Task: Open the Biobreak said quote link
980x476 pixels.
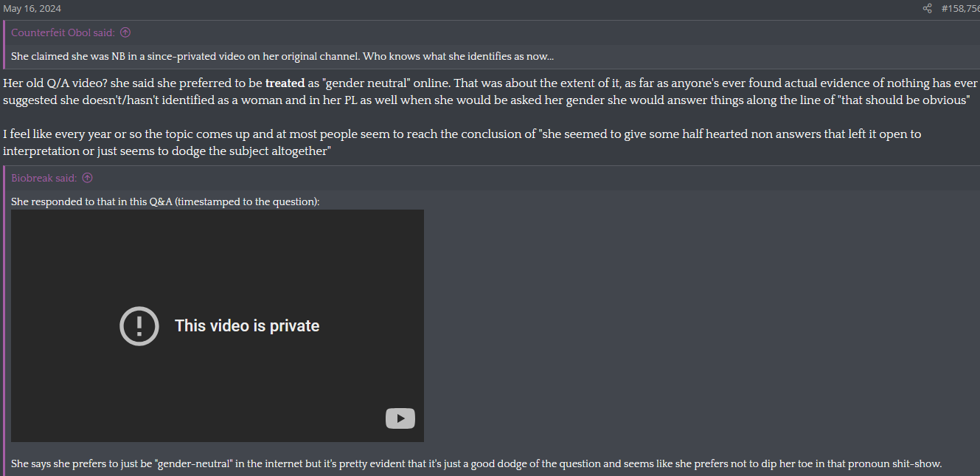Action: (x=44, y=178)
